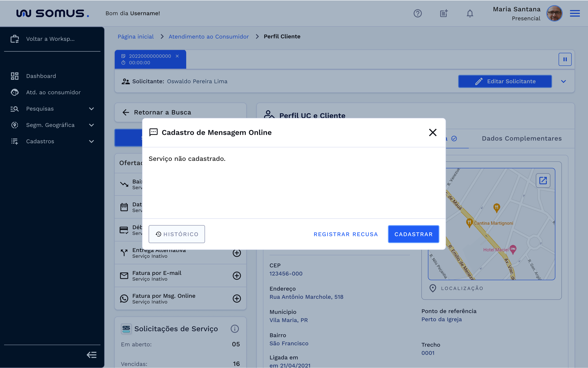This screenshot has height=368, width=588.
Task: Open Atd. ao consumidor from the sidebar
Action: click(x=53, y=92)
